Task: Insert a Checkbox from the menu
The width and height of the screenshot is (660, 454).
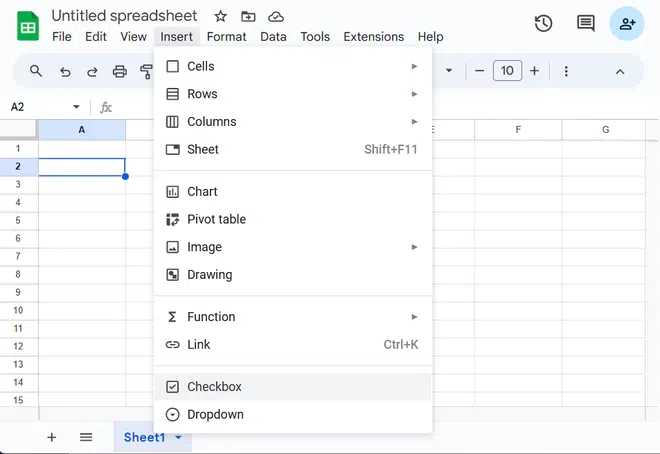Action: [214, 387]
